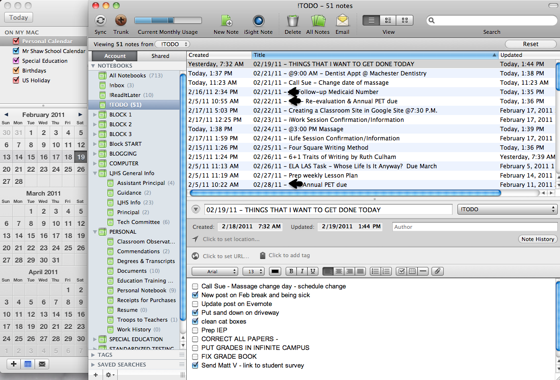Open the Arial font dropdown
Viewport: 560px width, 380px height.
click(x=214, y=271)
